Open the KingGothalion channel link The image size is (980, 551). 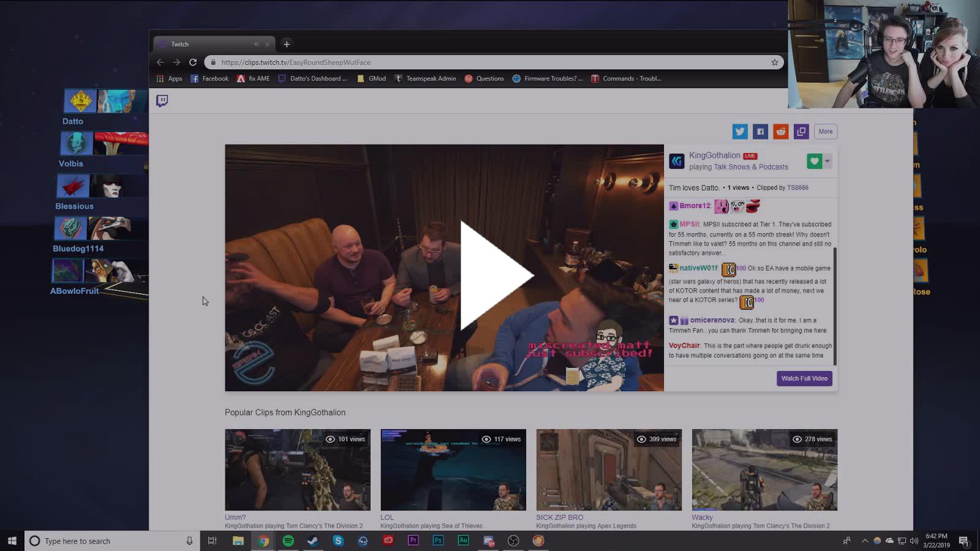click(x=714, y=156)
